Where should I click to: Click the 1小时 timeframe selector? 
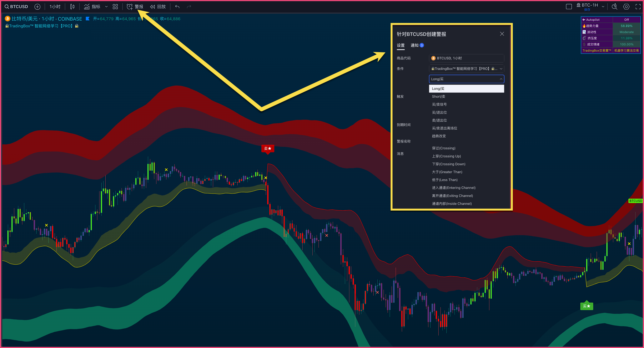point(55,7)
